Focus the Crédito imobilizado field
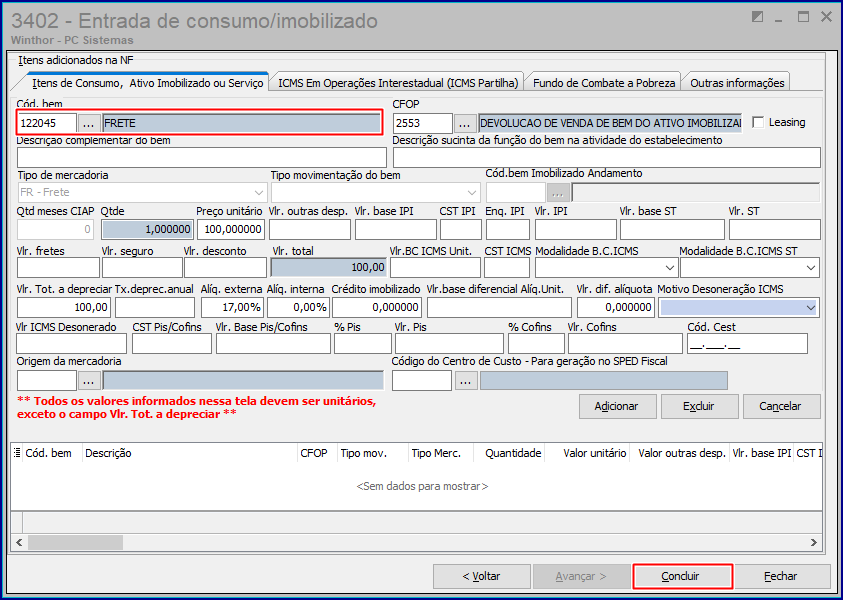The image size is (843, 600). (377, 308)
